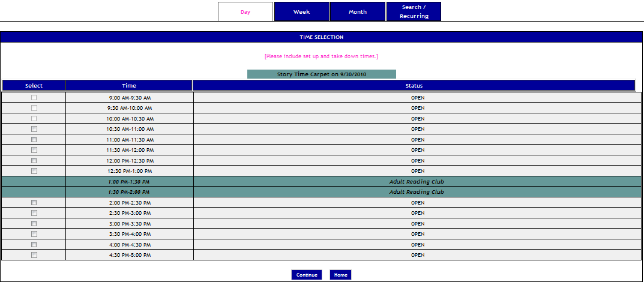
Task: Click OPEN status in the 2:00 PM-2:30 PM row
Action: (417, 203)
